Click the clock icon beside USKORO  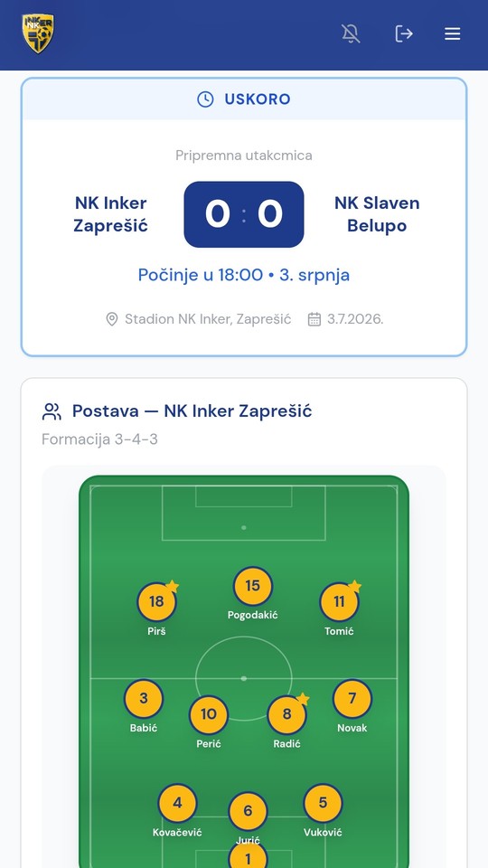[x=205, y=99]
